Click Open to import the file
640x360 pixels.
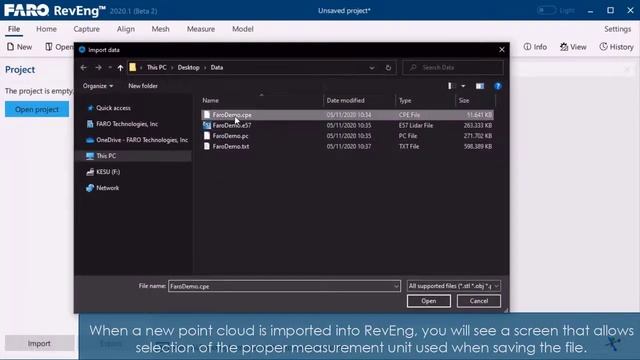point(429,301)
